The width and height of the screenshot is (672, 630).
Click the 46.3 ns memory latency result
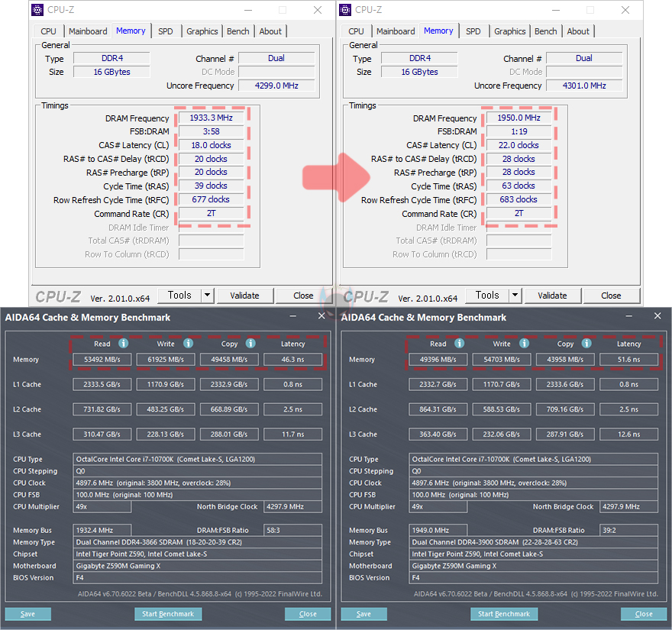tap(292, 360)
